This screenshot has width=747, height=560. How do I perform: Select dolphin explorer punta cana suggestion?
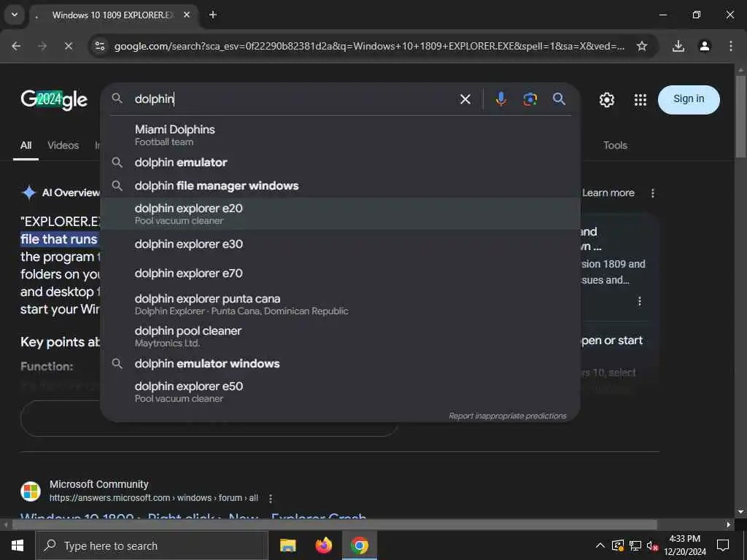click(x=340, y=304)
